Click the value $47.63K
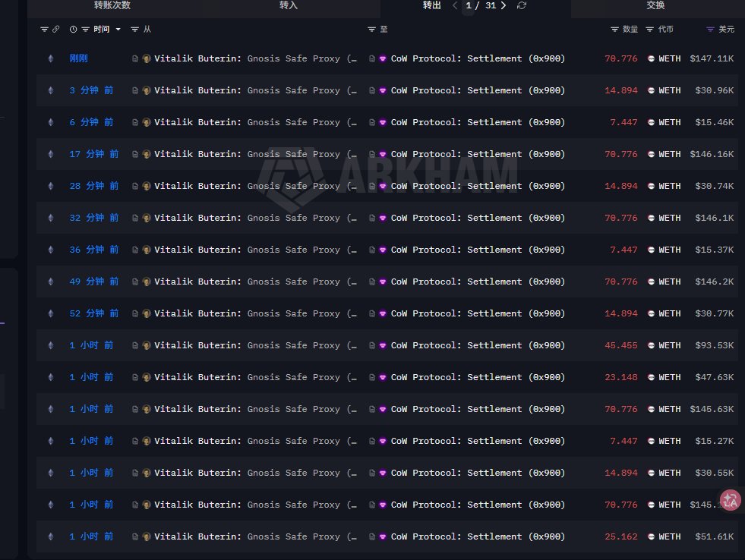The width and height of the screenshot is (745, 560). click(714, 377)
